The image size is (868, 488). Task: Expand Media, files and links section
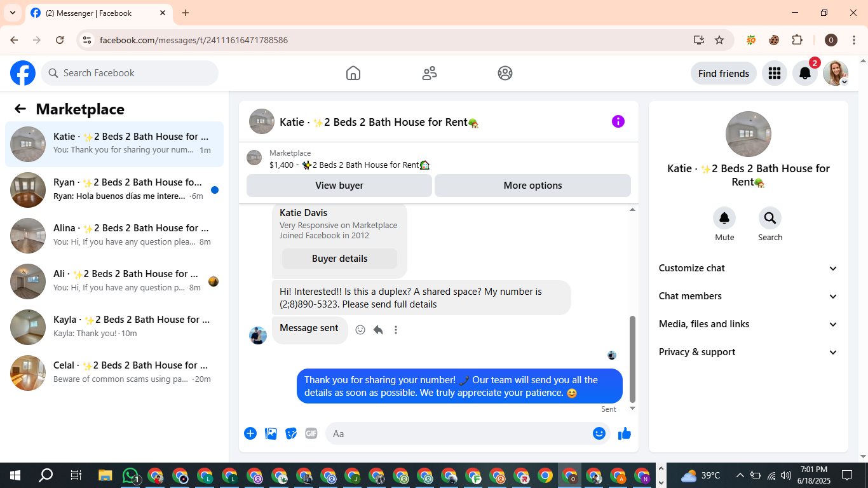[x=749, y=324]
